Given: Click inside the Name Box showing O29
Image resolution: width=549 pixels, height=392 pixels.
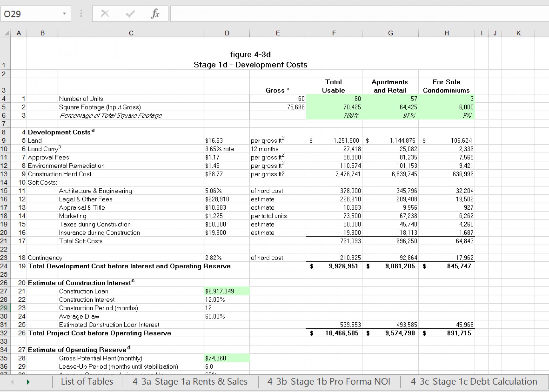Looking at the screenshot, I should click(x=31, y=13).
